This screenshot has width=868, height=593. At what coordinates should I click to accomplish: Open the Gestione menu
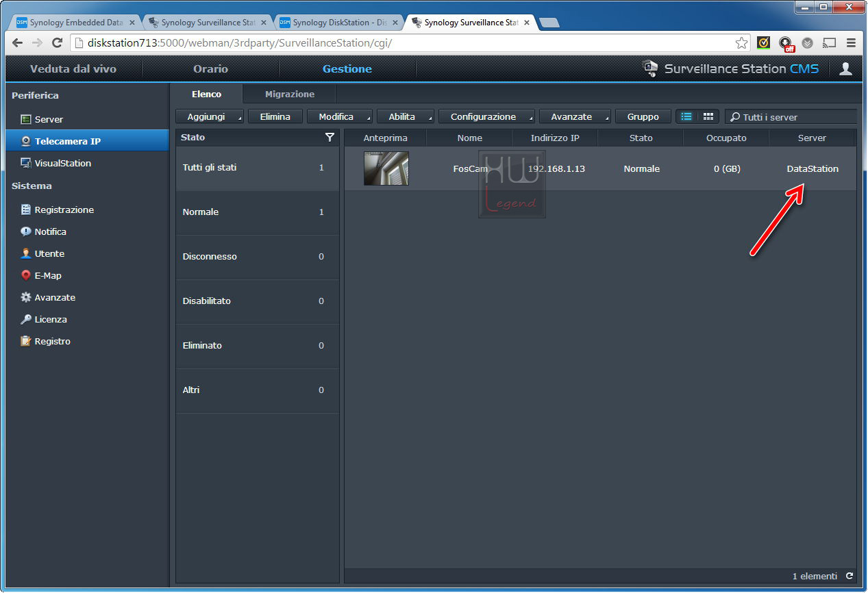pyautogui.click(x=347, y=68)
